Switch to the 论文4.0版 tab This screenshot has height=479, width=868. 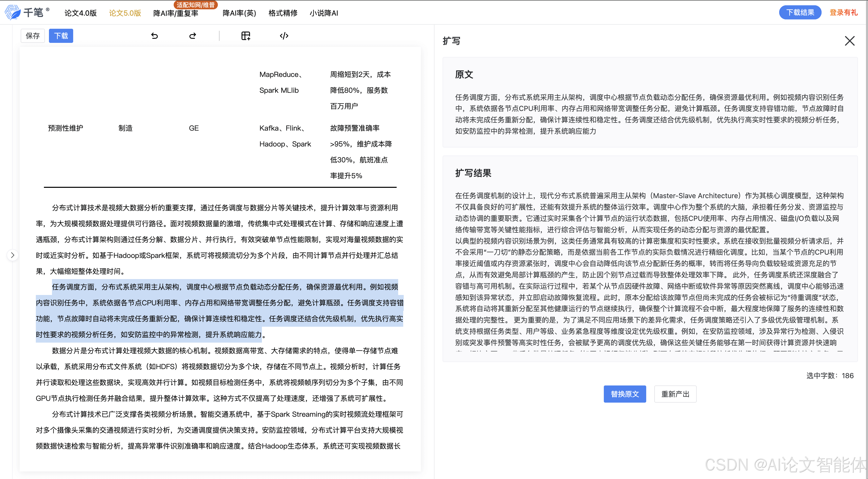[x=80, y=13]
